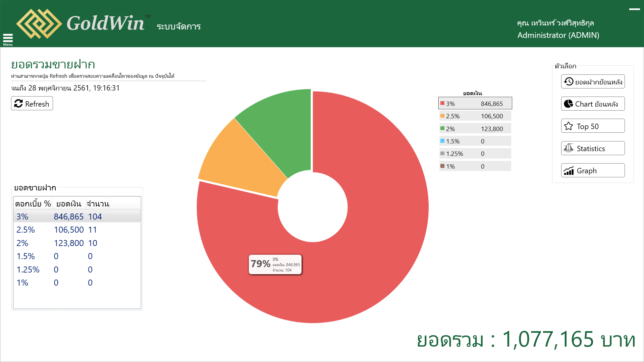Minimize the window with top-right dash
Viewport: 644px width, 362px height.
pos(634,9)
